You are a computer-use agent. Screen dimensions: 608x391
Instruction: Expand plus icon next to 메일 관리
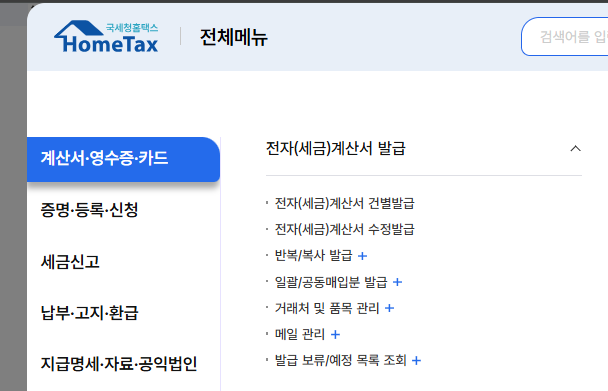[335, 334]
